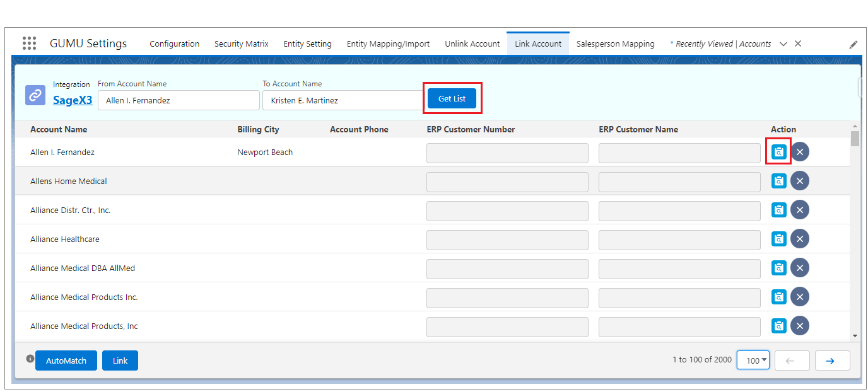Open the page size dropdown showing 100
Viewport: 868px width, 392px height.
tap(753, 360)
